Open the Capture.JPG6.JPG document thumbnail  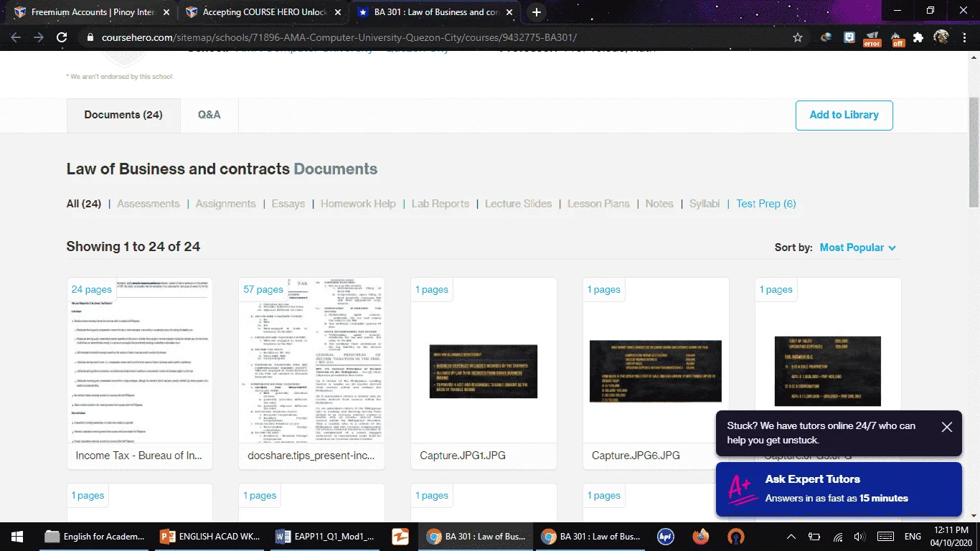pyautogui.click(x=656, y=360)
